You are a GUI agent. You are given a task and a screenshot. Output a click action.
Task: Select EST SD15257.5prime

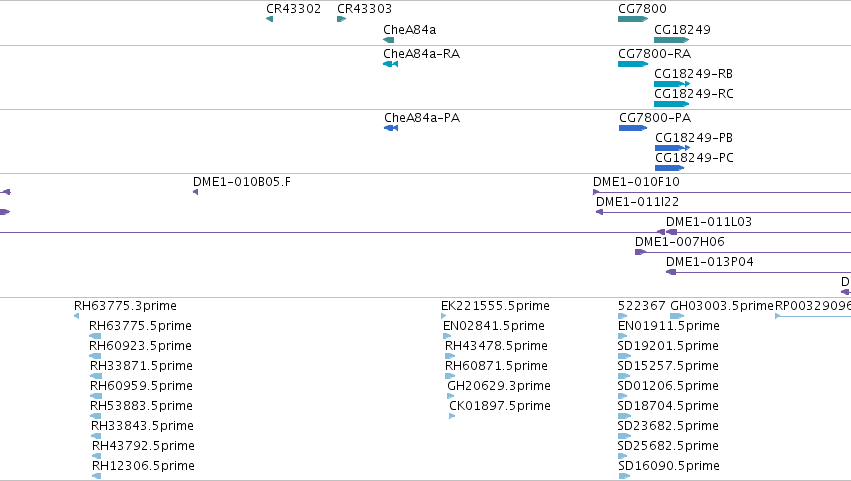click(668, 366)
